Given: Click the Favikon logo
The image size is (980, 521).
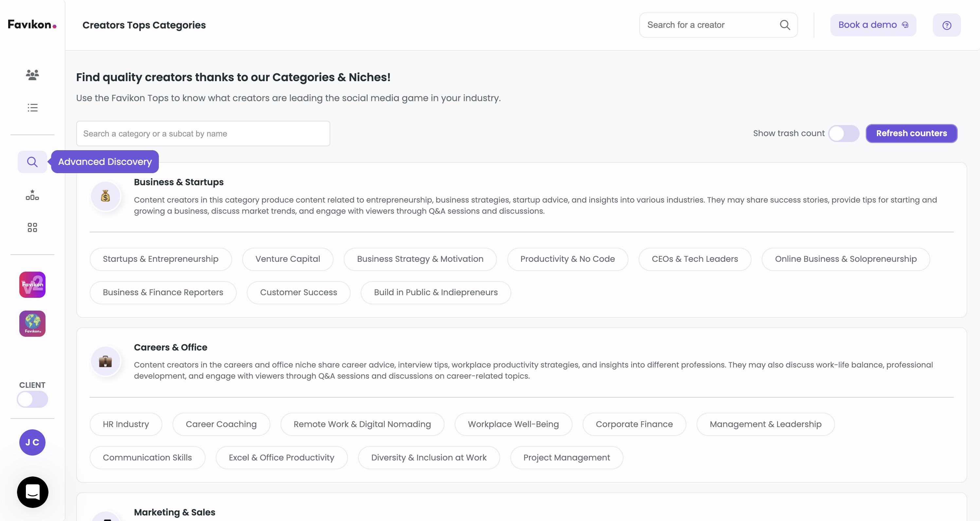Looking at the screenshot, I should tap(32, 25).
